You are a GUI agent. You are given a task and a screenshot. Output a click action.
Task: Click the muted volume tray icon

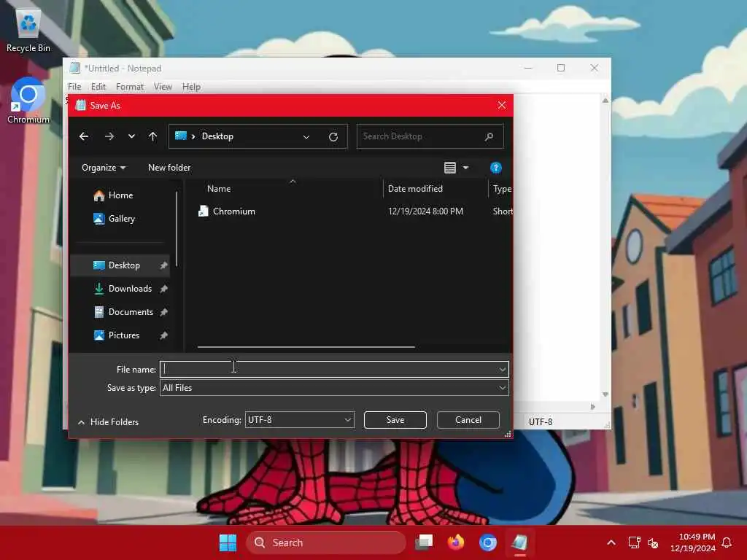tap(653, 542)
